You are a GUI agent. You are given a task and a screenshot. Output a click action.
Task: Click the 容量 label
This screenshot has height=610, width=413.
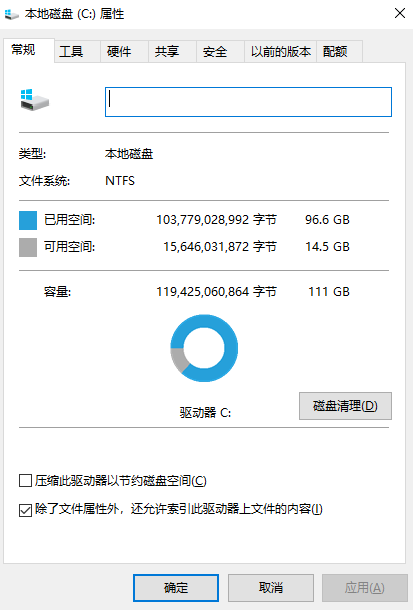coord(57,292)
